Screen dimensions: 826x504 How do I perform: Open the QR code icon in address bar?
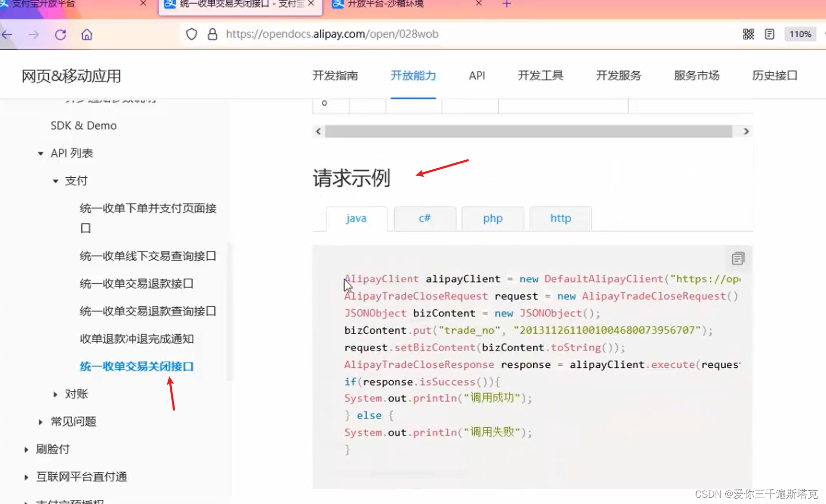(749, 34)
